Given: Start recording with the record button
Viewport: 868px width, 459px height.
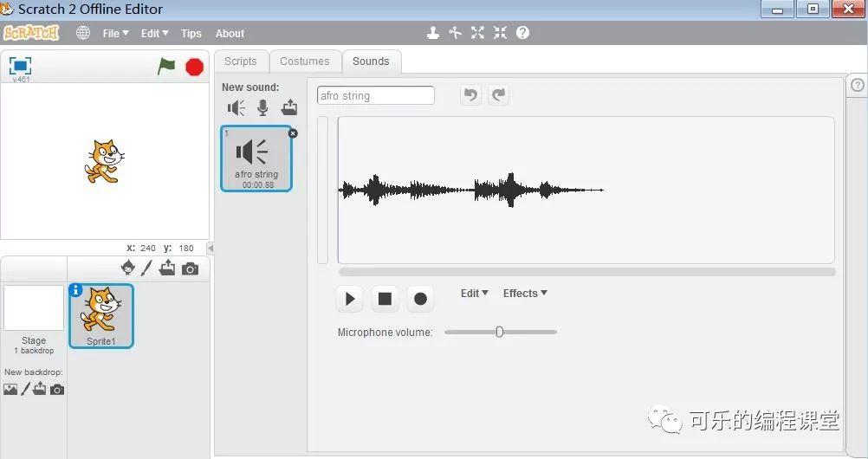Looking at the screenshot, I should coord(420,299).
